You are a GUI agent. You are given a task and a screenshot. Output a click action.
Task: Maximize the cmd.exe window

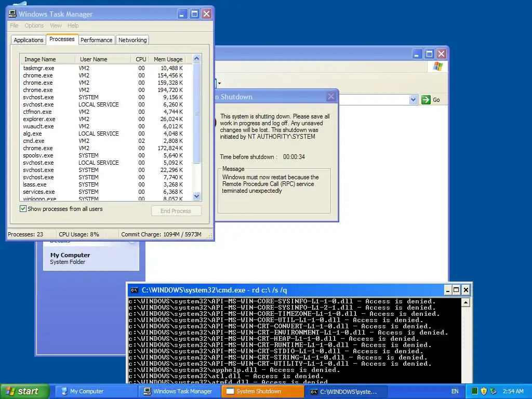tap(456, 290)
